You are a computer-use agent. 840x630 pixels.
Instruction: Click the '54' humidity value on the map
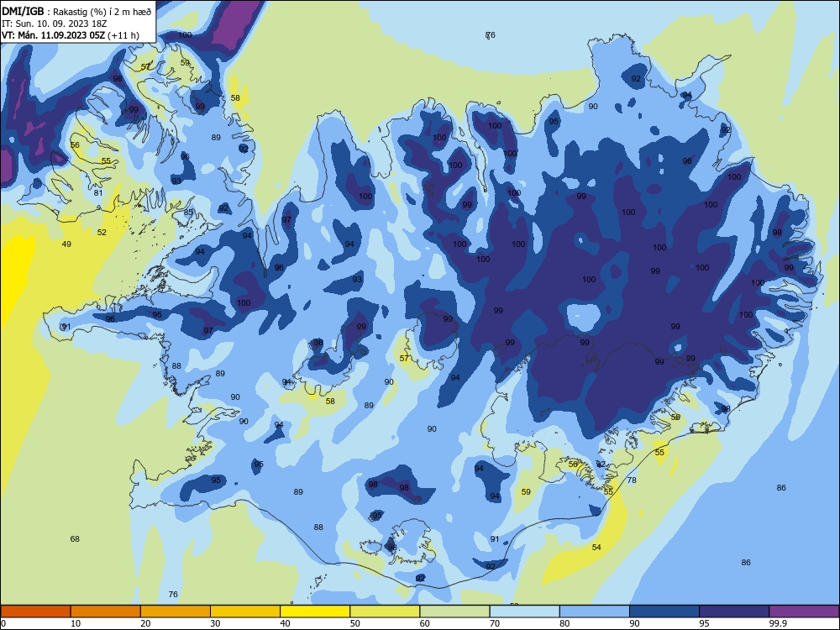tap(596, 548)
